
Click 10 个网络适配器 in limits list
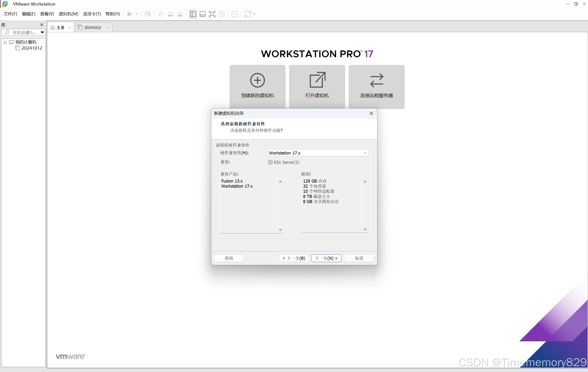(x=319, y=191)
